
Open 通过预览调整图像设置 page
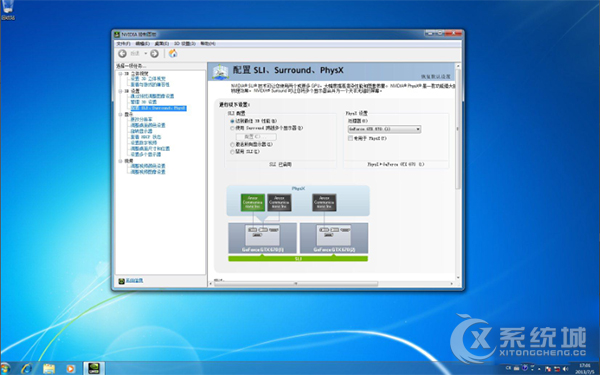(152, 96)
